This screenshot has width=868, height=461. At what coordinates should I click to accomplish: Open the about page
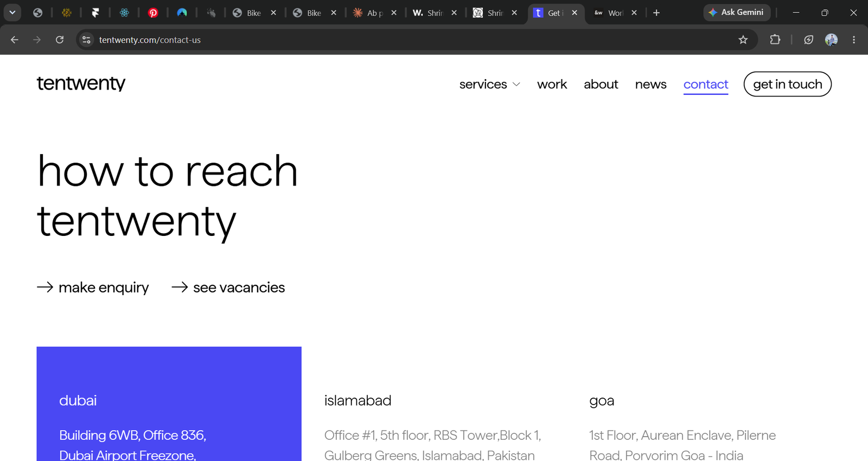[601, 84]
